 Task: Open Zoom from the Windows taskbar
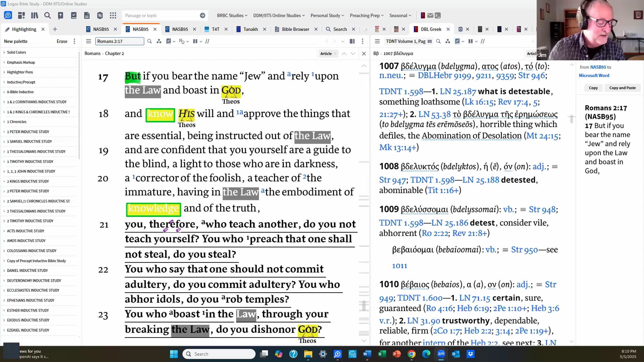(441, 354)
